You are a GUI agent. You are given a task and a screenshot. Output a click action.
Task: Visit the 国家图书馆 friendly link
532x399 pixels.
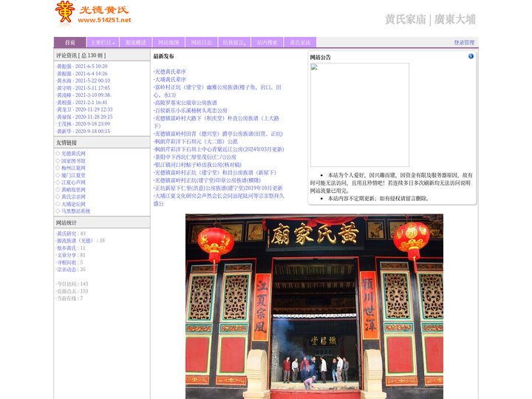[x=73, y=161]
